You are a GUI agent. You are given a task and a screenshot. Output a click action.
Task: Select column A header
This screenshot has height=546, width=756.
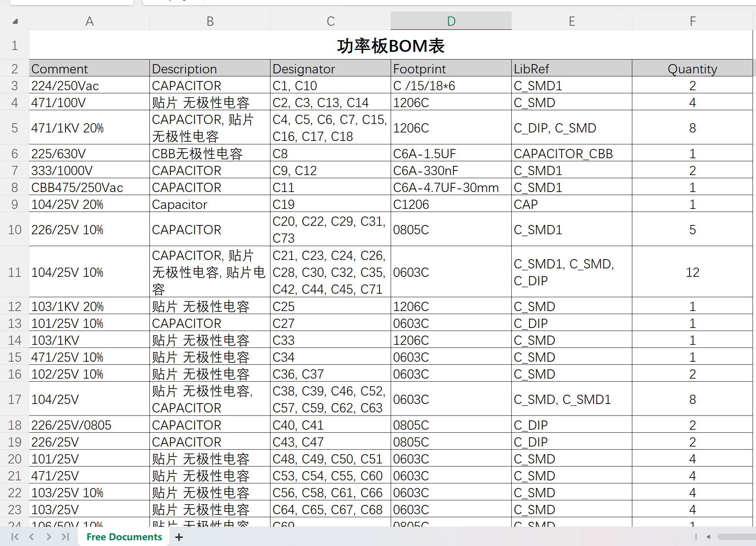click(x=89, y=21)
